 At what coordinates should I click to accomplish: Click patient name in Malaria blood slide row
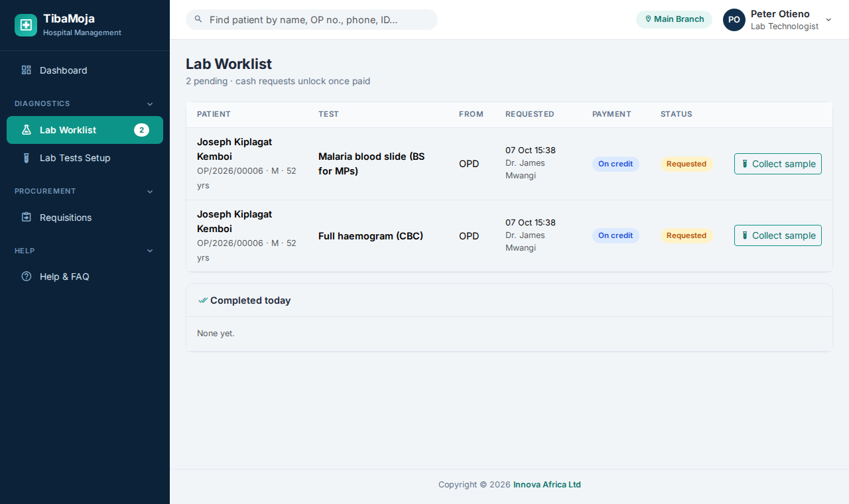point(235,149)
